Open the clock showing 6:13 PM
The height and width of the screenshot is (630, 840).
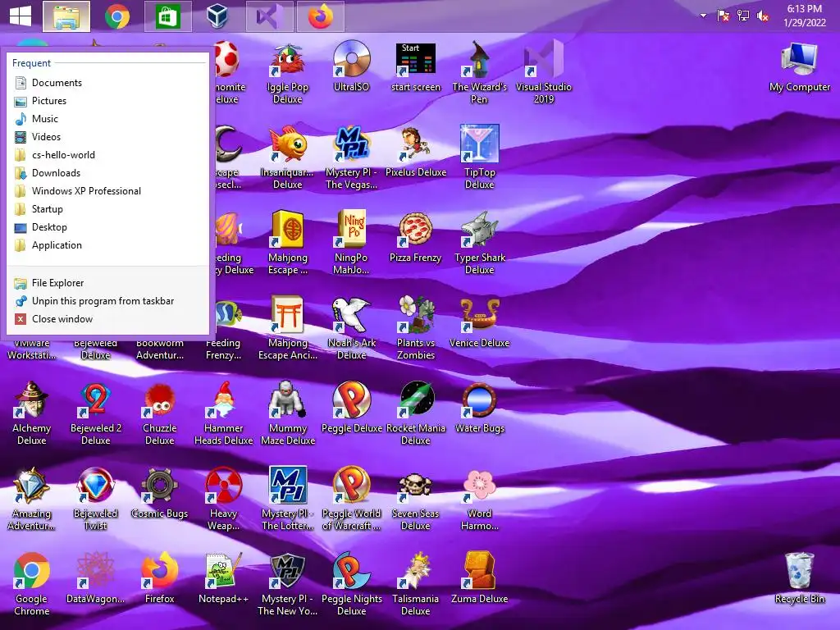(x=804, y=16)
